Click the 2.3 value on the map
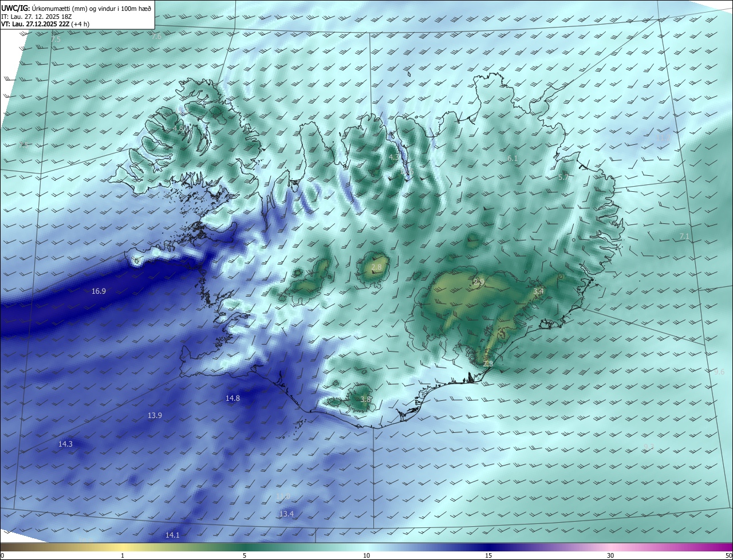Screen dimensions: 733x560 [x=487, y=364]
